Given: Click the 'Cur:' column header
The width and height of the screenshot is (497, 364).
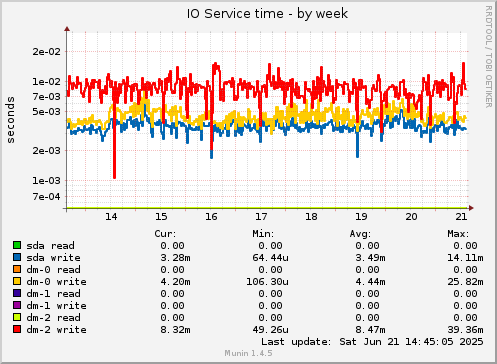Looking at the screenshot, I should [x=165, y=234].
